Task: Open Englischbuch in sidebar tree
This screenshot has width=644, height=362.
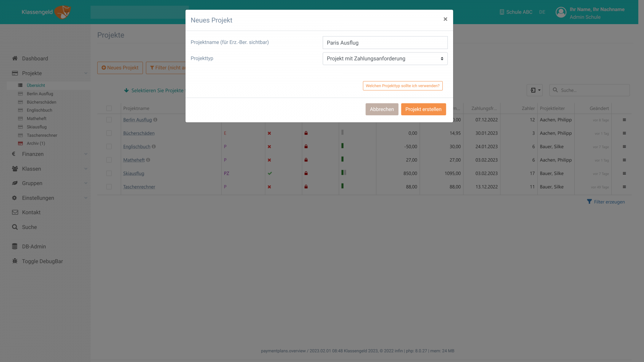Action: (x=39, y=110)
